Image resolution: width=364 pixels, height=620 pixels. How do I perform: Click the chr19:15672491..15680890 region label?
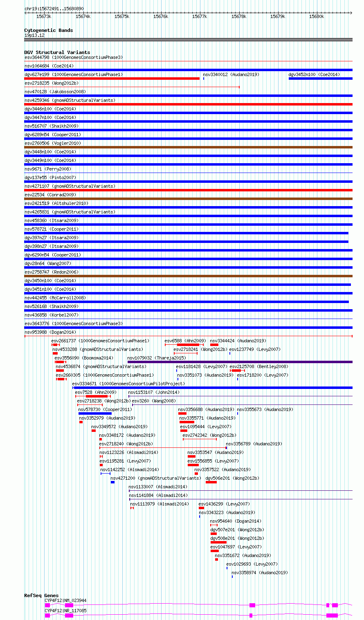(x=54, y=9)
